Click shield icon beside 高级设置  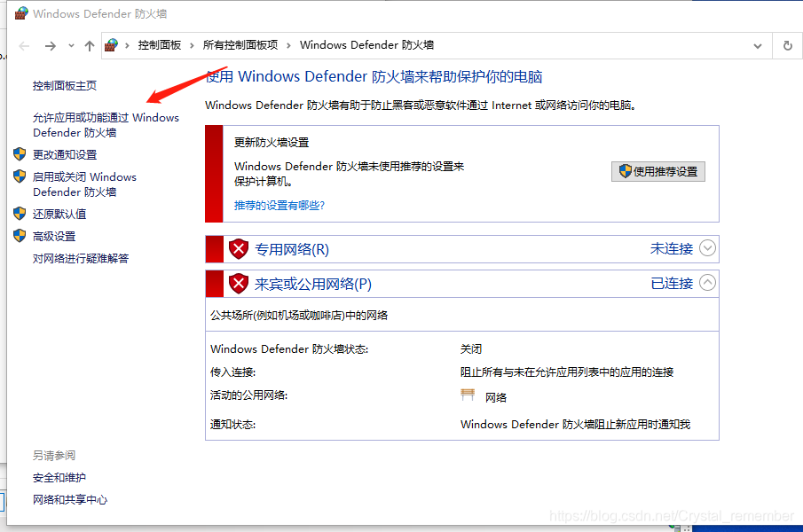[20, 236]
